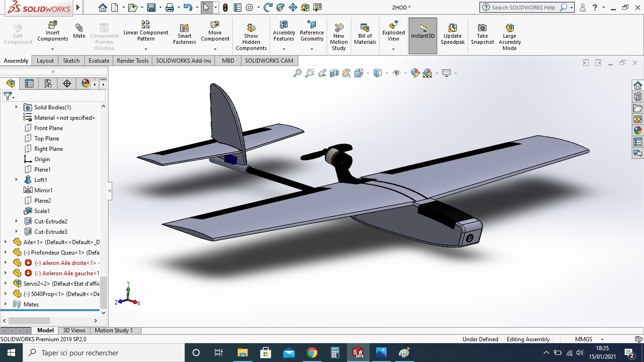Click the Mate tool icon
Viewport: 644px width, 362px height.
[79, 29]
